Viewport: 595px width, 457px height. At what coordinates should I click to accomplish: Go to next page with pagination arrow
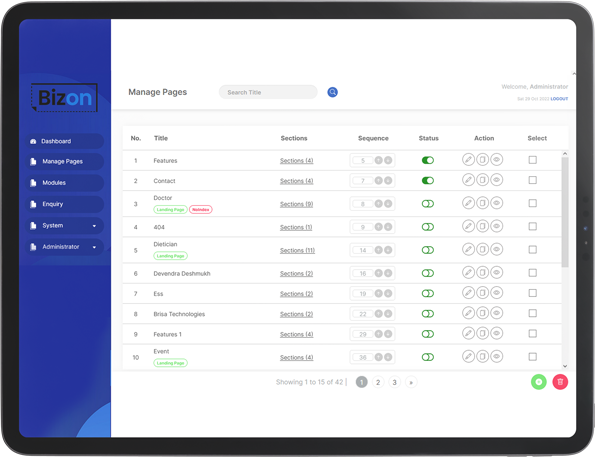click(x=411, y=382)
